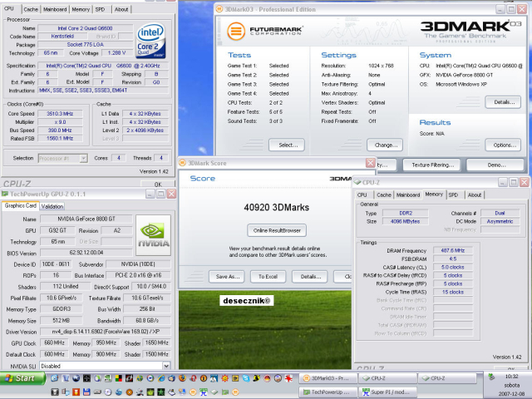Export score with To Excel button
532x399 pixels.
[x=268, y=277]
